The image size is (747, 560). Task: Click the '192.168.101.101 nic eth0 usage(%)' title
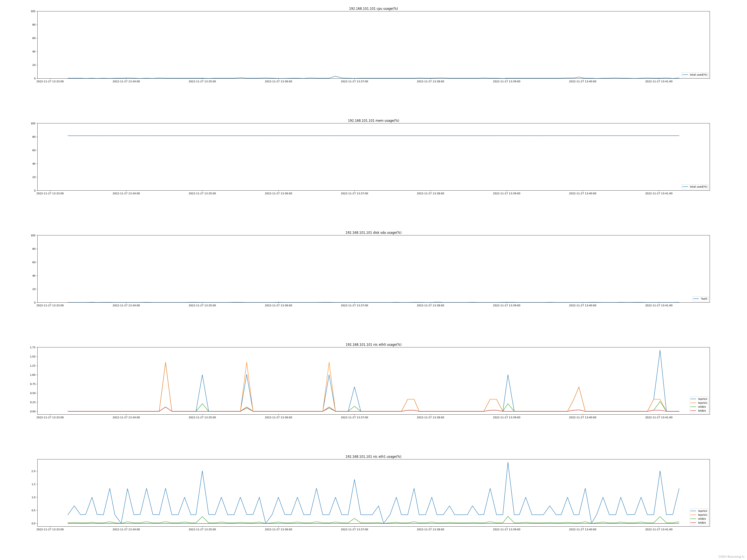pos(373,345)
